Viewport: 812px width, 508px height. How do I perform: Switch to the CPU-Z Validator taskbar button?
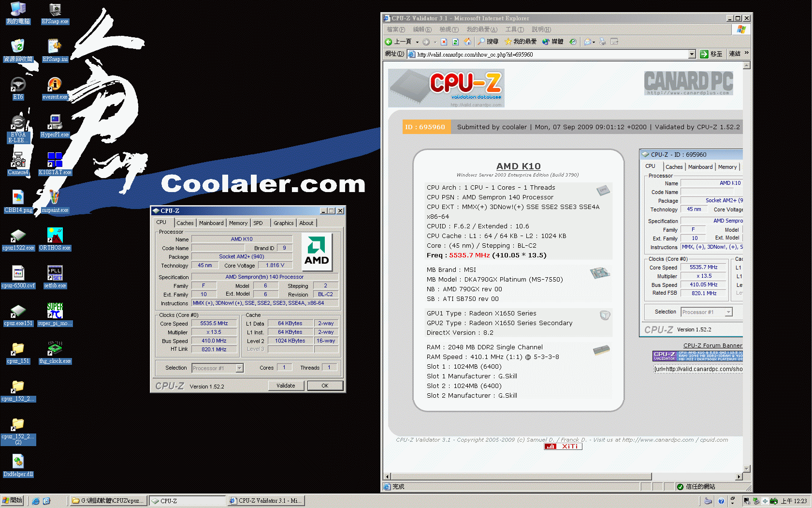[266, 501]
